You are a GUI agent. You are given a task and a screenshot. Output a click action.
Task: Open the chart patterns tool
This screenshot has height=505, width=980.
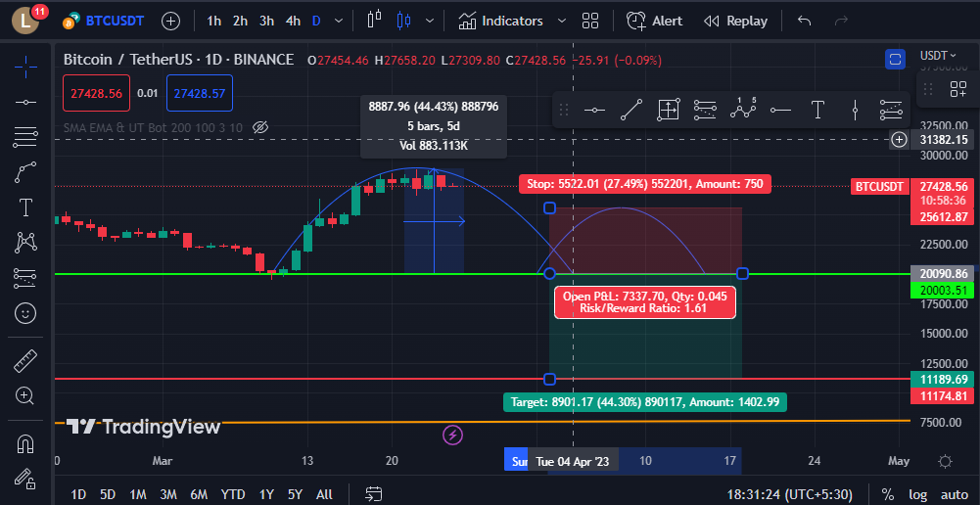25,243
